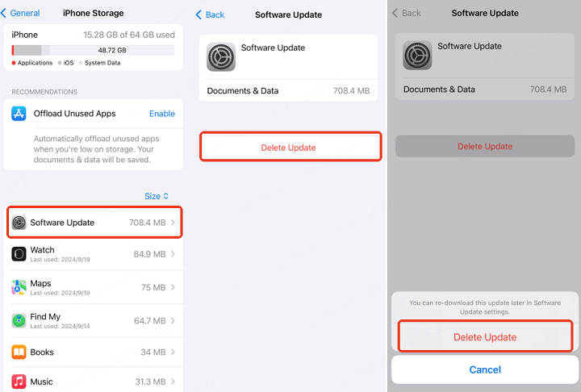Screen dimensions: 581x392
Task: Open the Size sort dropdown
Action: pyautogui.click(x=157, y=196)
